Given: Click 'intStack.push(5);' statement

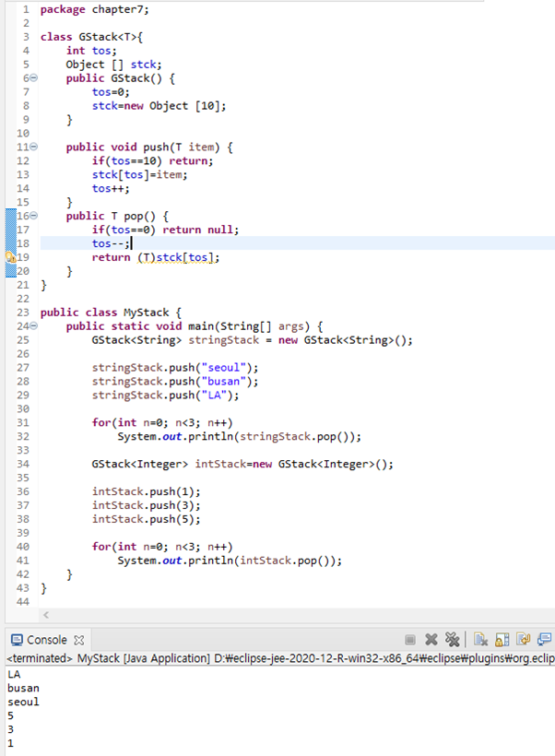Looking at the screenshot, I should click(x=146, y=519).
